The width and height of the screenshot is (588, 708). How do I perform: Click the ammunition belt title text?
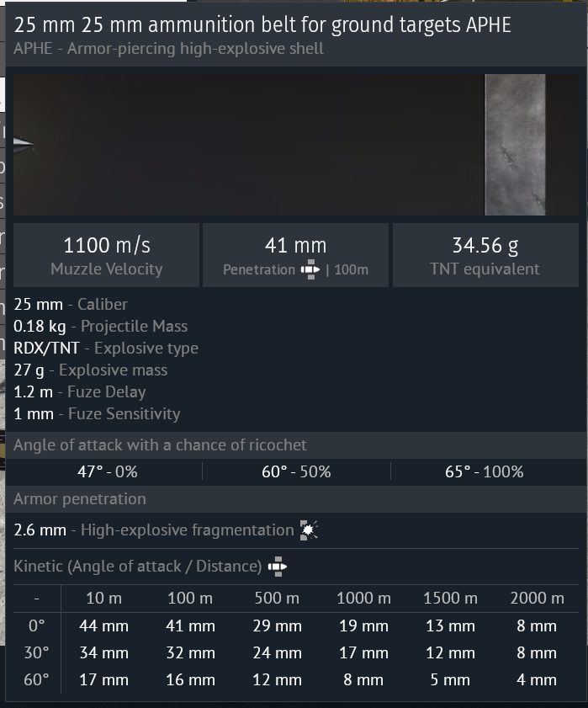262,24
